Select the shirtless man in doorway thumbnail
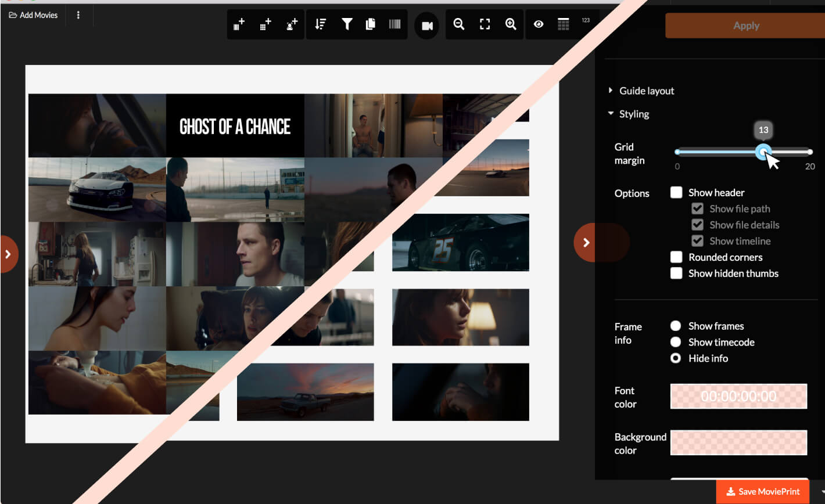Image resolution: width=825 pixels, height=504 pixels. pyautogui.click(x=373, y=125)
